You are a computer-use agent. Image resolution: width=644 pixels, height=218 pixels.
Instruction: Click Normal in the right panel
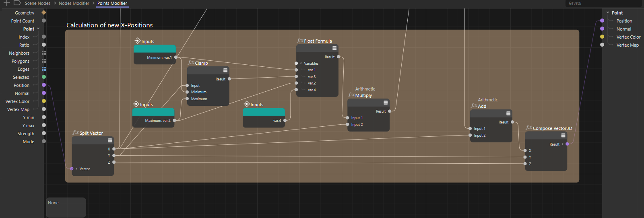click(x=624, y=29)
